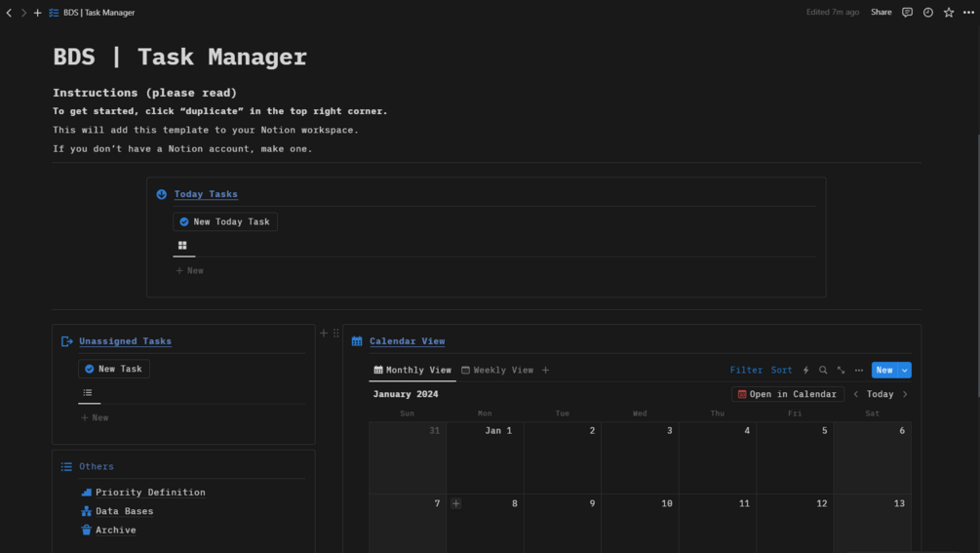
Task: Select the Jan 1 calendar cell
Action: point(485,458)
